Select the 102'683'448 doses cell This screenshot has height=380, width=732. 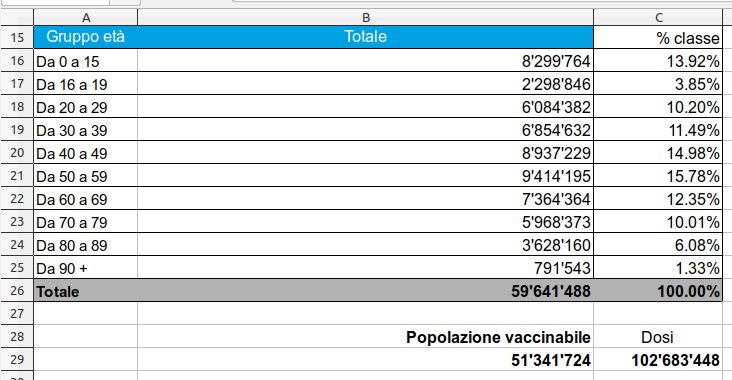(x=658, y=359)
